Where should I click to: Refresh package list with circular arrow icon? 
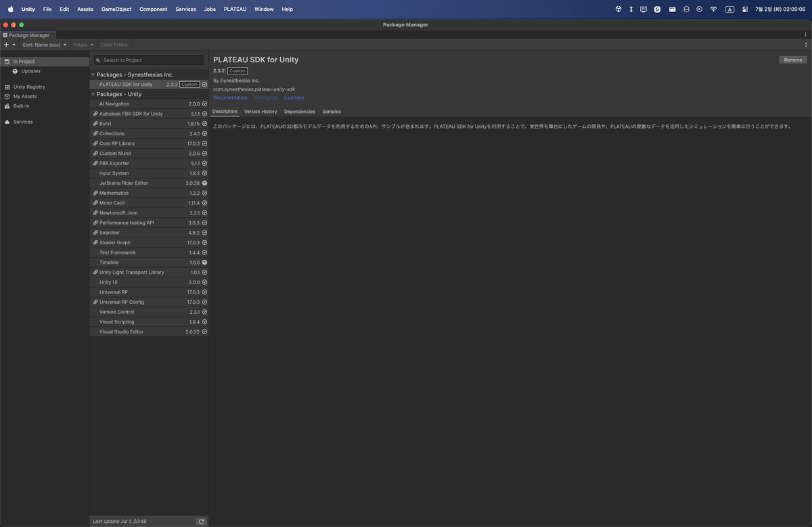201,521
